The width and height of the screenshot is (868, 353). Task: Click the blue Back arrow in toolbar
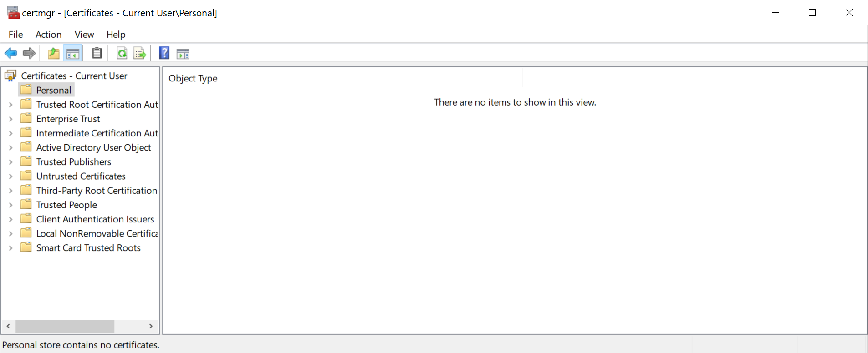tap(11, 54)
